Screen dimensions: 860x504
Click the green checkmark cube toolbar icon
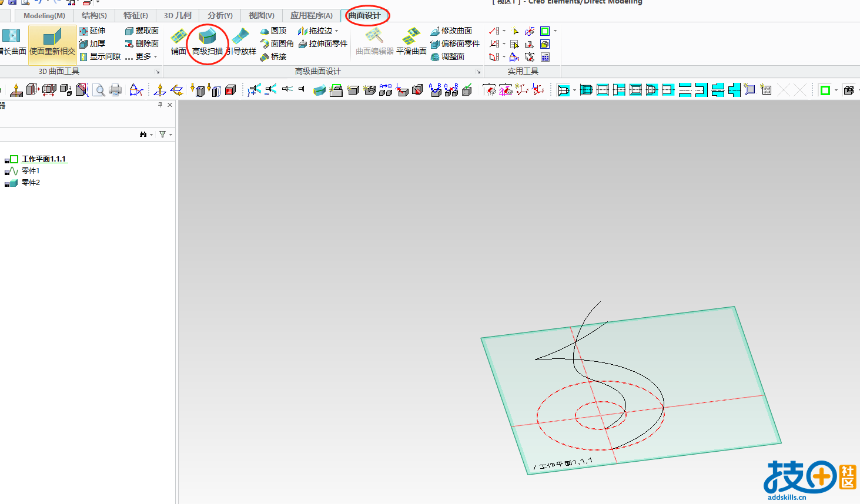467,90
